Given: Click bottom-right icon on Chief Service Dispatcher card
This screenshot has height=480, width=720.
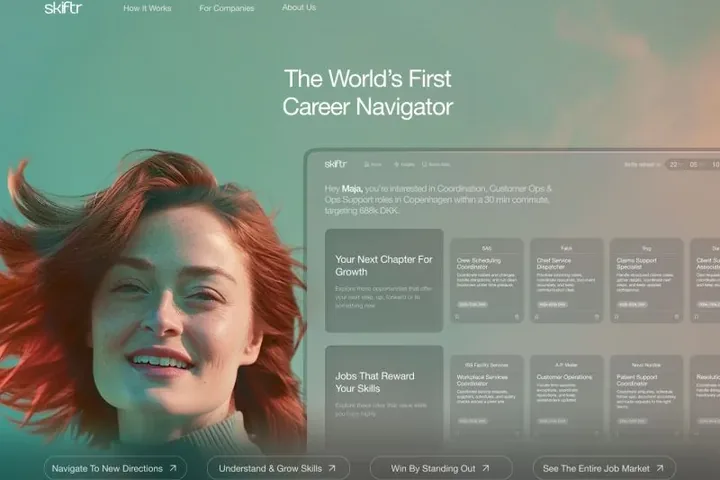Looking at the screenshot, I should 596,316.
